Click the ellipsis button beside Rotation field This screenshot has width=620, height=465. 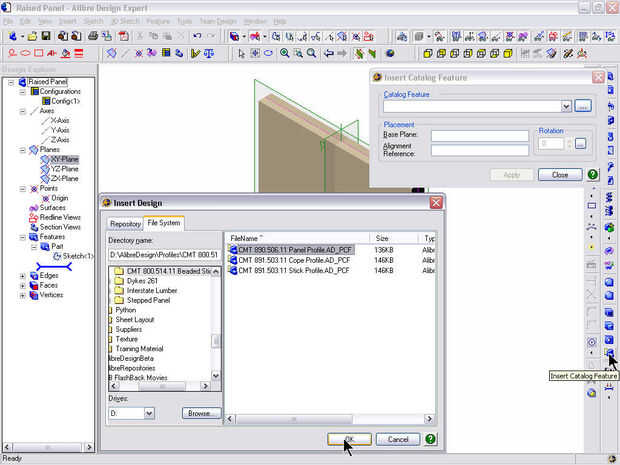pos(580,144)
